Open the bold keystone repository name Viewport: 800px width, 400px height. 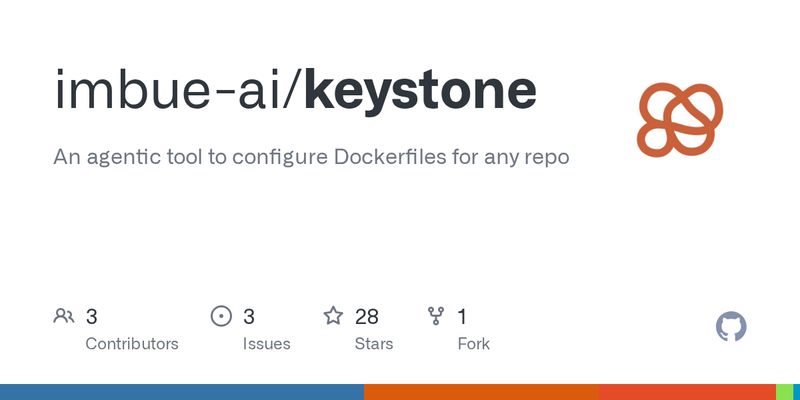420,91
